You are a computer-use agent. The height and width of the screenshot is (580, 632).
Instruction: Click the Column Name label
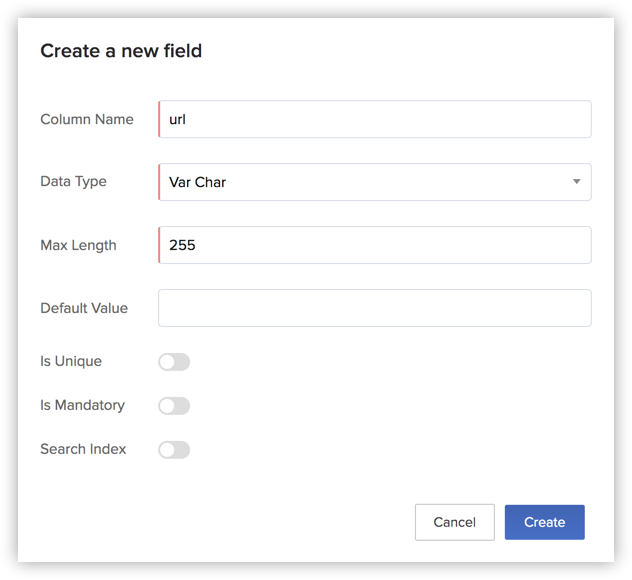tap(87, 119)
